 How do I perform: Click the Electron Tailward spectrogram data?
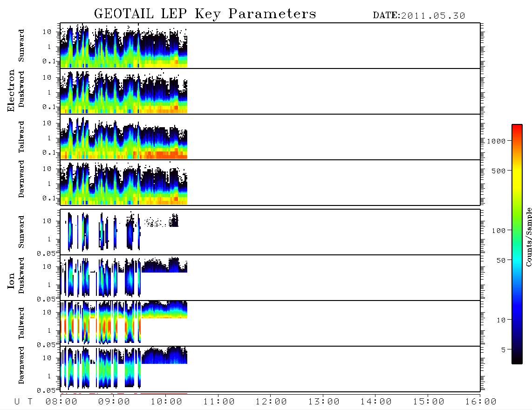click(124, 137)
